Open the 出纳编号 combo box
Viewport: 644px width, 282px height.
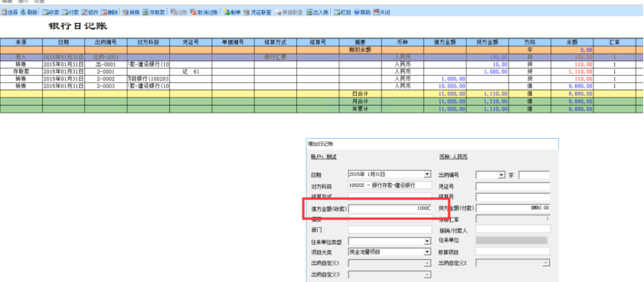click(490, 175)
